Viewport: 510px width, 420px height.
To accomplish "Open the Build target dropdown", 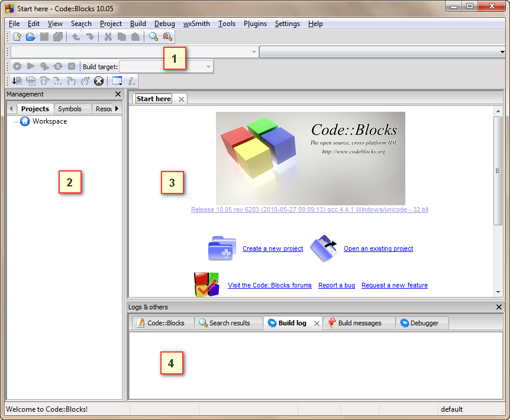I will pos(208,66).
